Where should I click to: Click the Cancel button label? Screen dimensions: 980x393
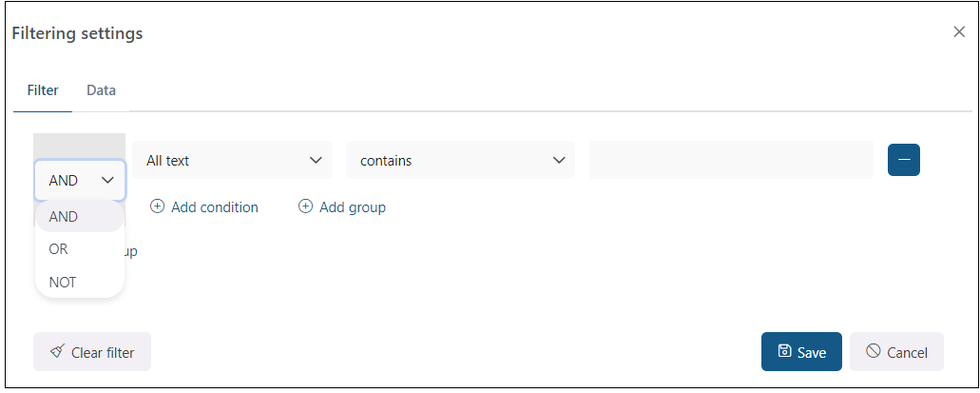[907, 352]
